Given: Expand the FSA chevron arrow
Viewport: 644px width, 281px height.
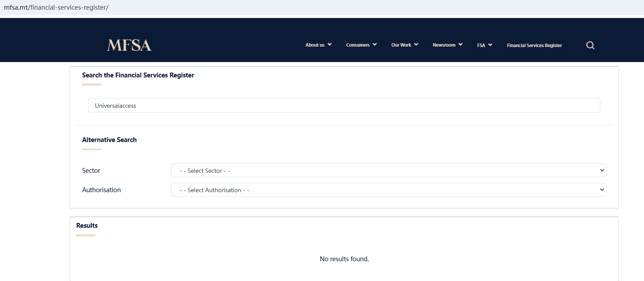Looking at the screenshot, I should [x=490, y=44].
